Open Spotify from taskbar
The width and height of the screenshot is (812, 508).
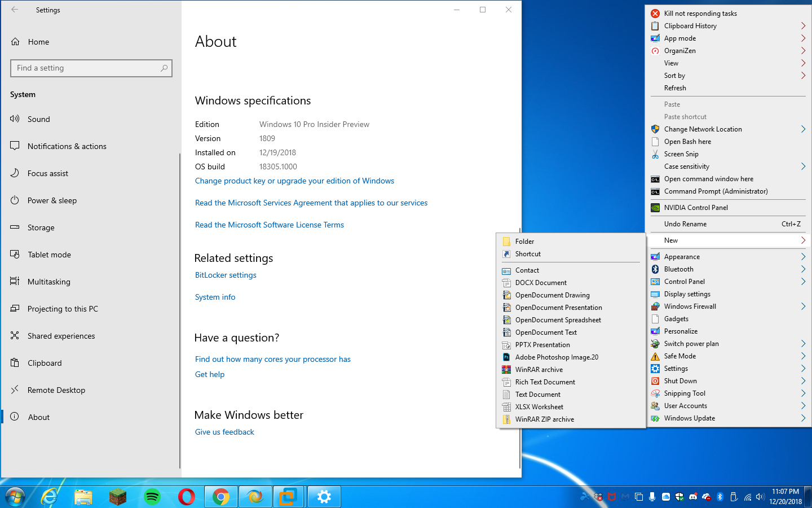tap(152, 497)
